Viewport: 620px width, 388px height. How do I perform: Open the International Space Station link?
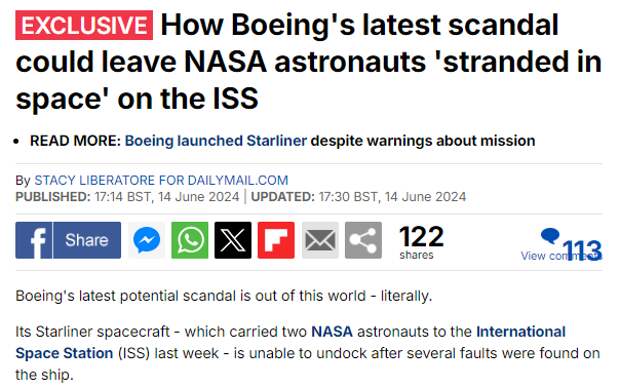click(x=290, y=342)
